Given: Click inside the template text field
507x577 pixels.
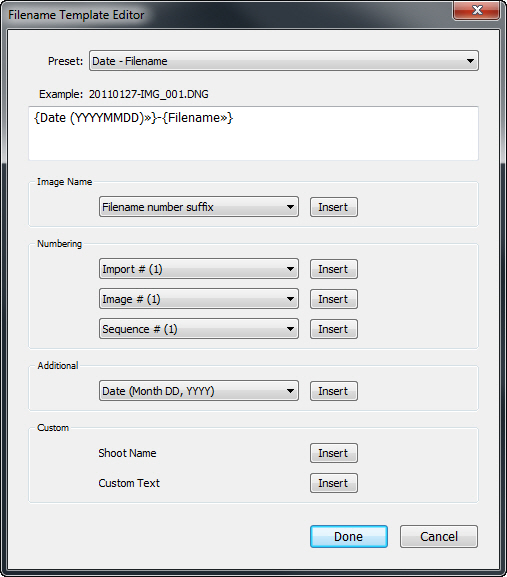Looking at the screenshot, I should click(253, 133).
